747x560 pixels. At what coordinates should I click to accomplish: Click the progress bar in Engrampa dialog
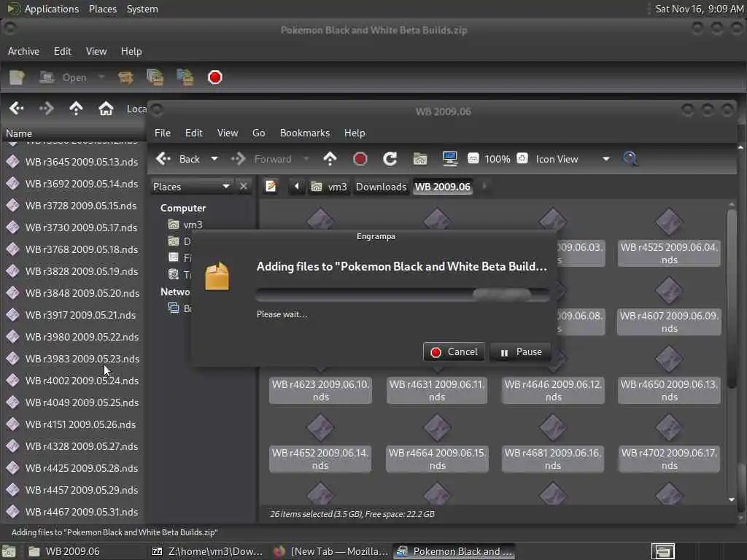(x=403, y=295)
